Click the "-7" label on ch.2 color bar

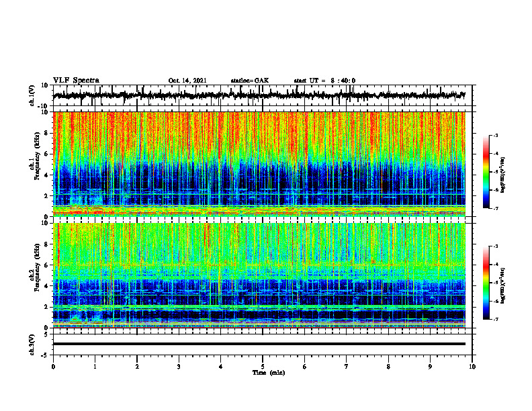(x=496, y=320)
